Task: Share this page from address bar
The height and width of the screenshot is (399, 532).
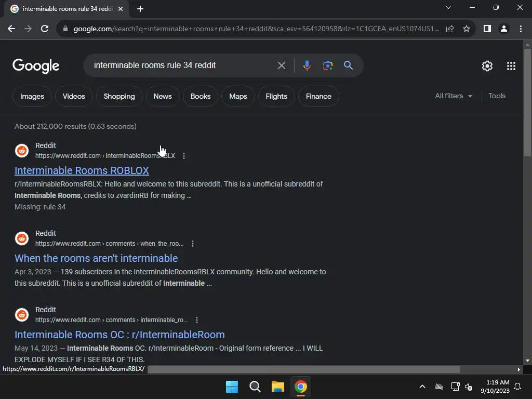Action: click(x=450, y=29)
